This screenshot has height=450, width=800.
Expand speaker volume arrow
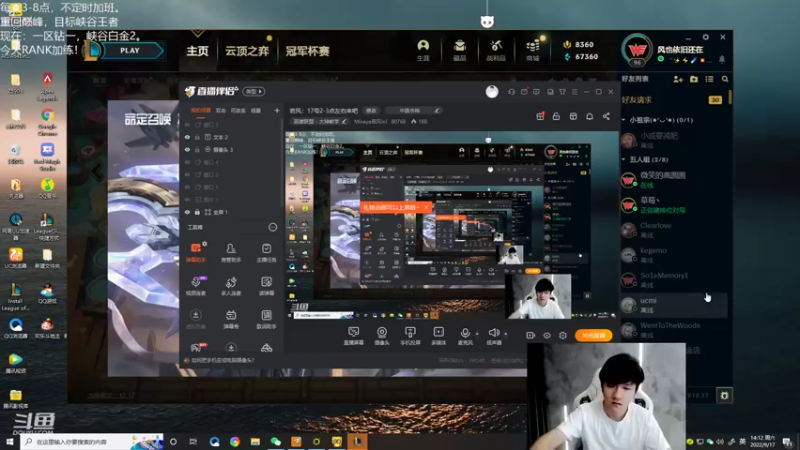click(506, 334)
